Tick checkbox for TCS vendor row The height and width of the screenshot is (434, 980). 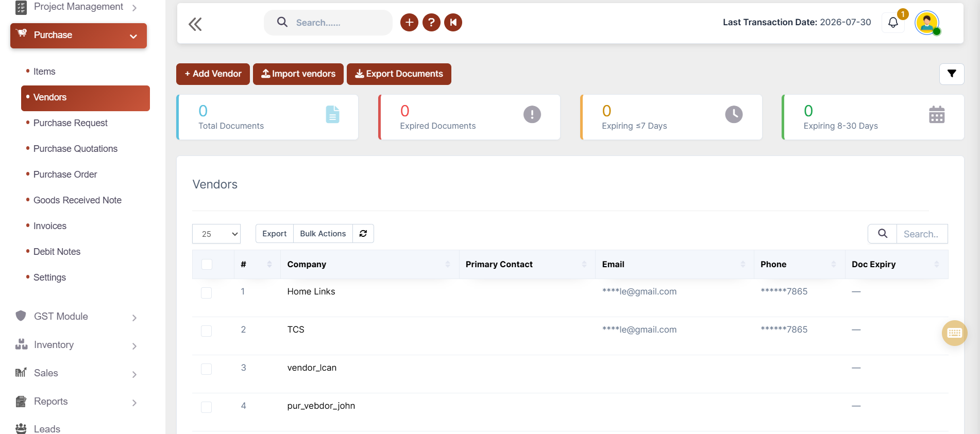207,331
